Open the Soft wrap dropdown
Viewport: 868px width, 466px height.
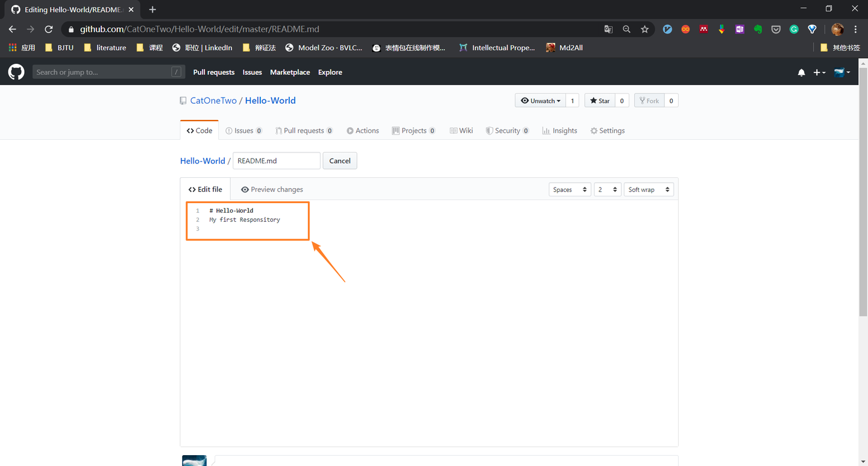(649, 189)
